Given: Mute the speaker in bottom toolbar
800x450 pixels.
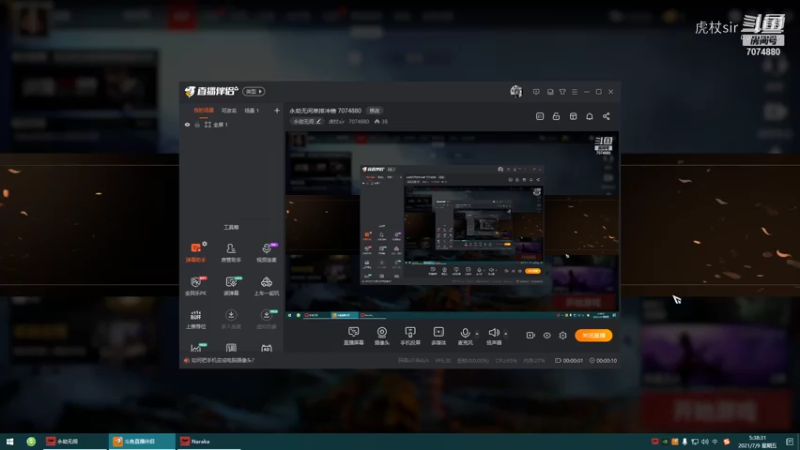Looking at the screenshot, I should click(x=493, y=336).
